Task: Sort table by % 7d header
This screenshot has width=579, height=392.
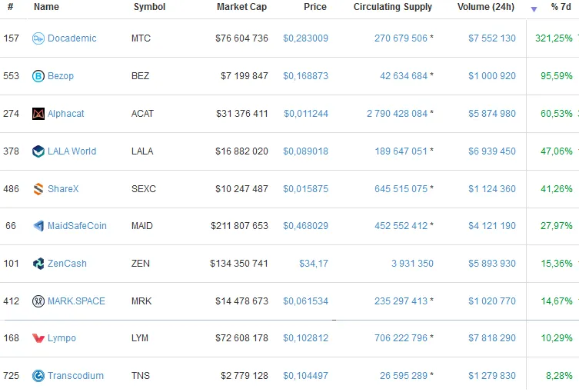Action: point(561,7)
